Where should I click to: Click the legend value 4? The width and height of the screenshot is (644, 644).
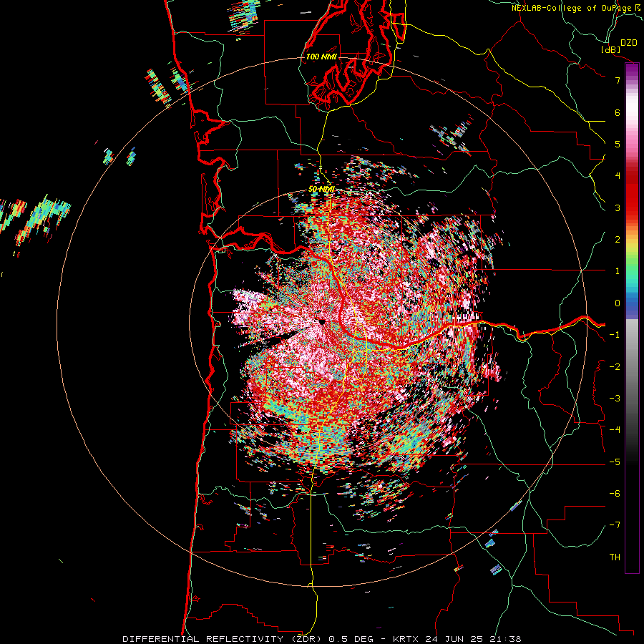point(618,176)
